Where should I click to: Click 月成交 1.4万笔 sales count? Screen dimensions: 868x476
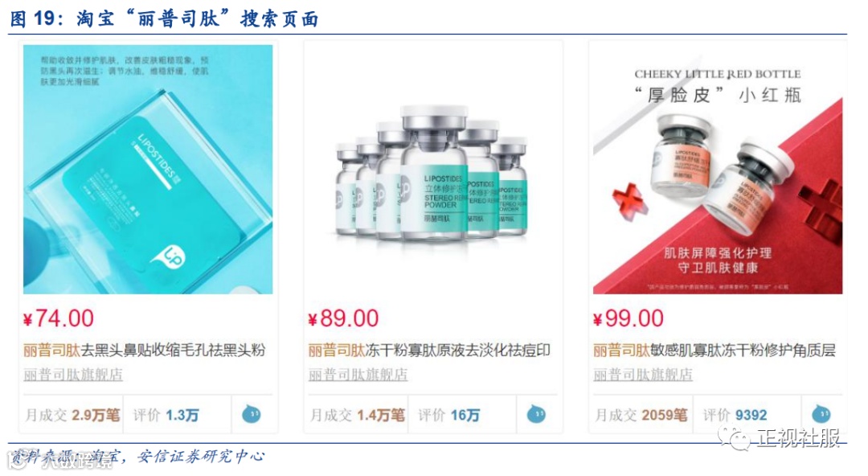[358, 415]
